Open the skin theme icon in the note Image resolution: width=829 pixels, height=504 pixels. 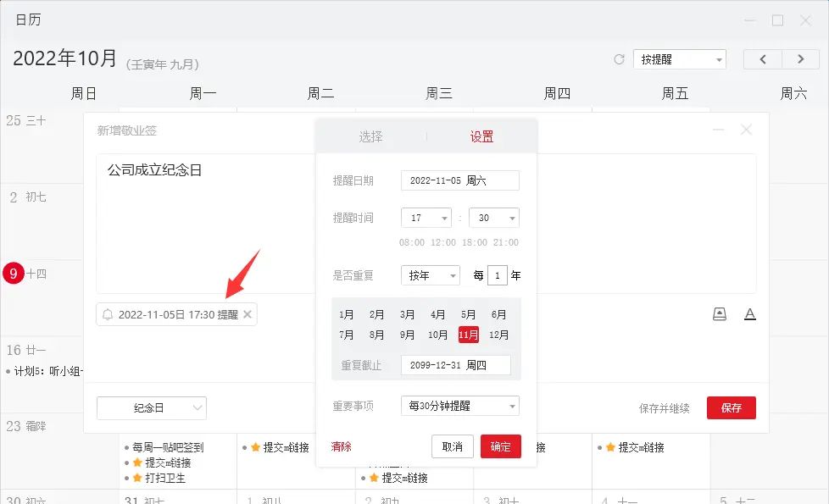pos(720,313)
